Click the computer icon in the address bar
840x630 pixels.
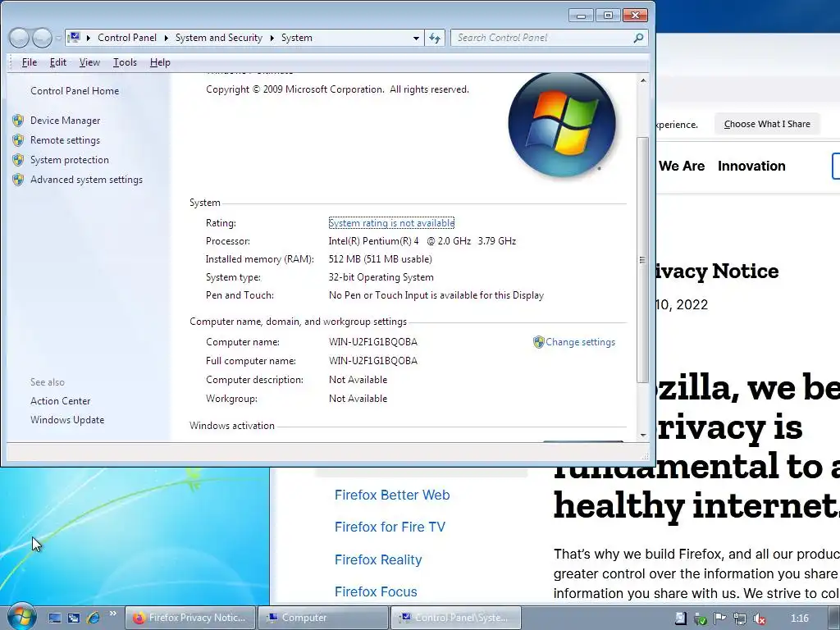[x=75, y=38]
